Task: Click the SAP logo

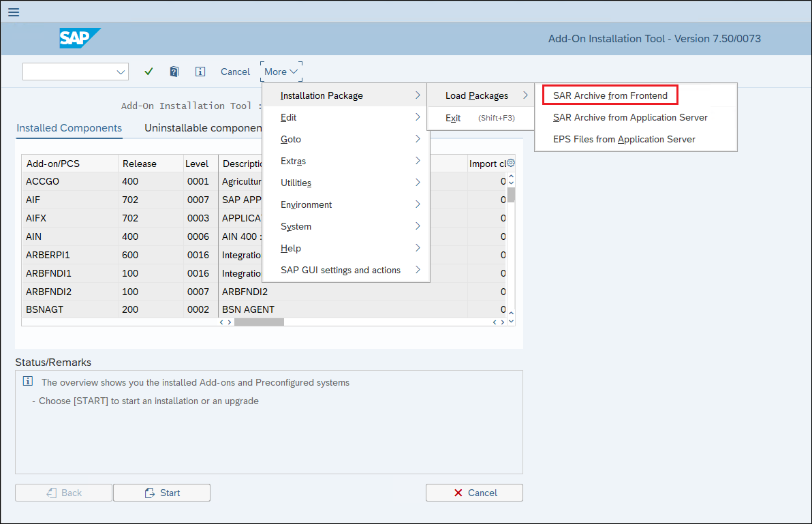Action: click(79, 38)
